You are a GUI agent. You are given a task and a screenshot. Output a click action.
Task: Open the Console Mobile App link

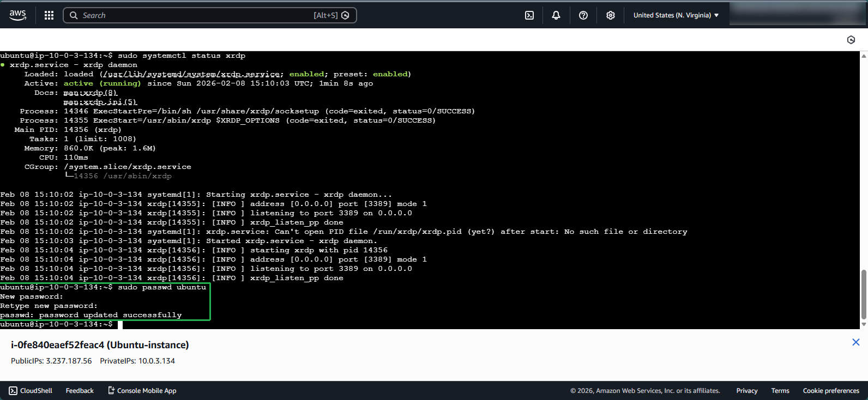coord(142,391)
